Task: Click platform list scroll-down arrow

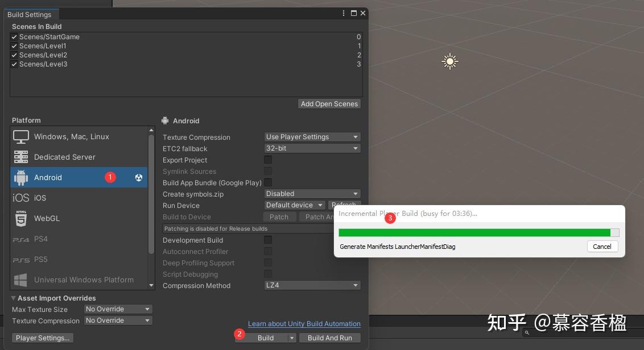Action: [151, 285]
